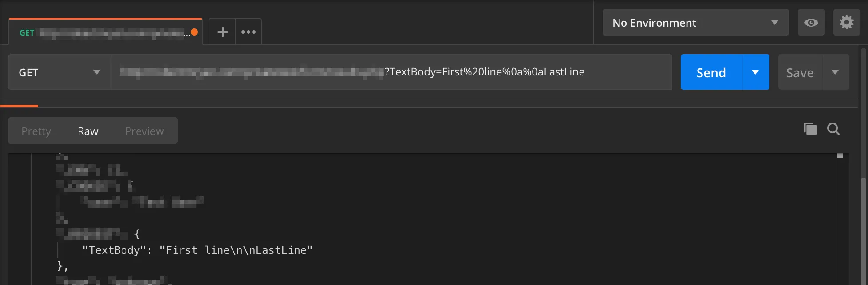868x285 pixels.
Task: Switch response view to Pretty
Action: (36, 131)
